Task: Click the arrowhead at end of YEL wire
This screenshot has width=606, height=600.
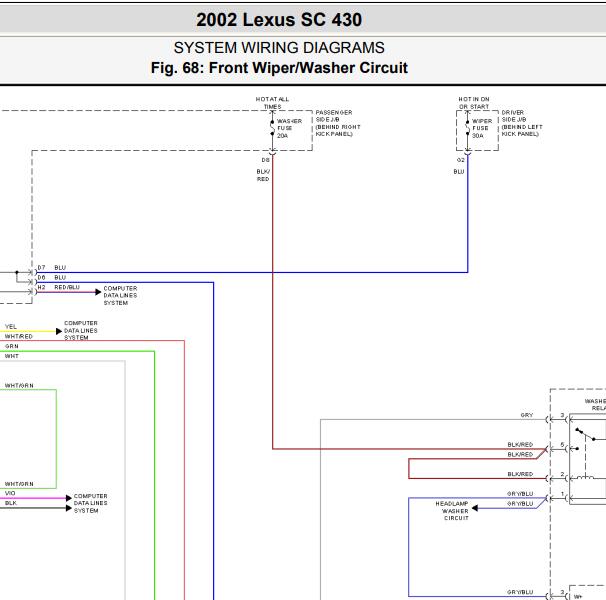Action: pyautogui.click(x=59, y=331)
